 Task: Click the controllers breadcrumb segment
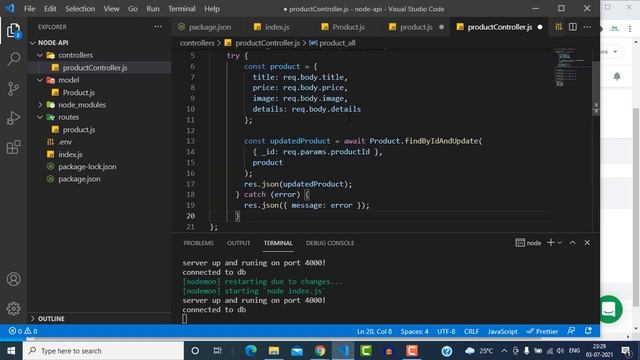tap(197, 43)
